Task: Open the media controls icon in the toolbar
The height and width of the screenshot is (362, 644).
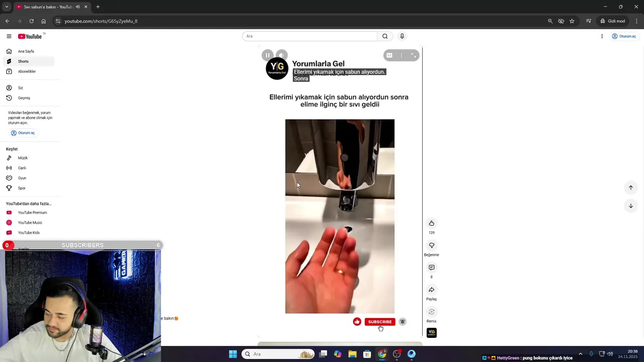Action: click(588, 21)
